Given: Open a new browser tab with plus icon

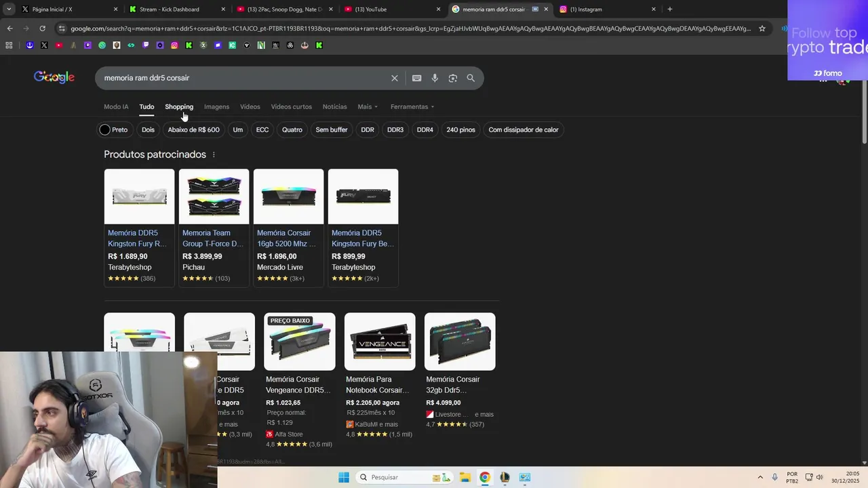Looking at the screenshot, I should click(x=670, y=9).
